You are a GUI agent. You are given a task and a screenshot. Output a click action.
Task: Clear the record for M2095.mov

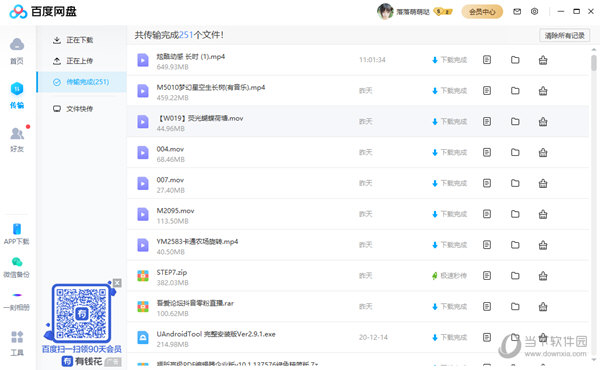tap(543, 214)
